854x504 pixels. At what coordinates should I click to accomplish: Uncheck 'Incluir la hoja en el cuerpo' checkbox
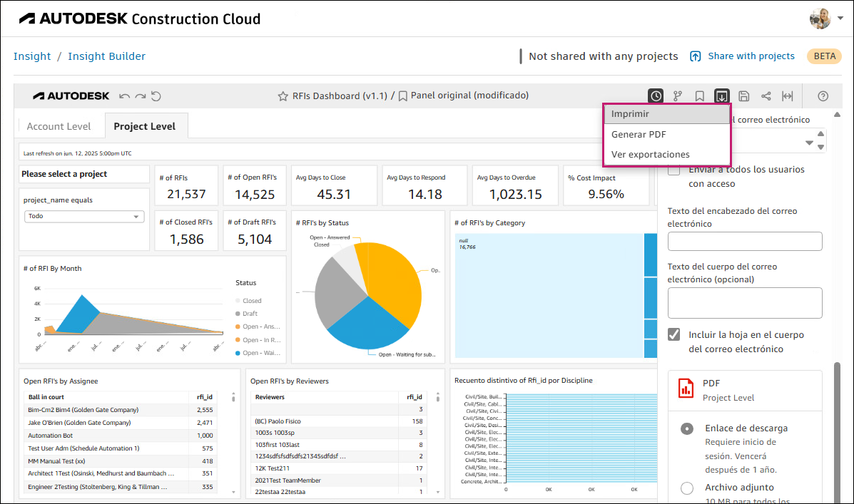673,334
